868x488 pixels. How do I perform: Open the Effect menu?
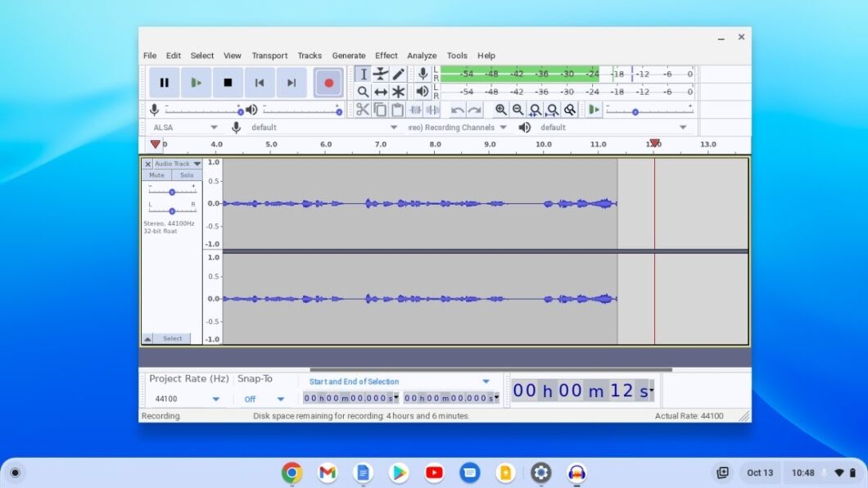[x=386, y=55]
